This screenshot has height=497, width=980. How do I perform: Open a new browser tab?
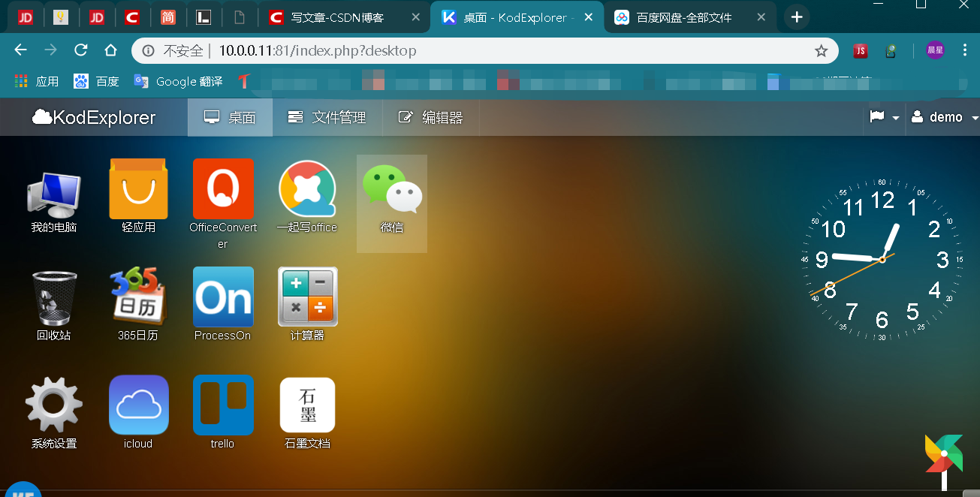coord(797,17)
